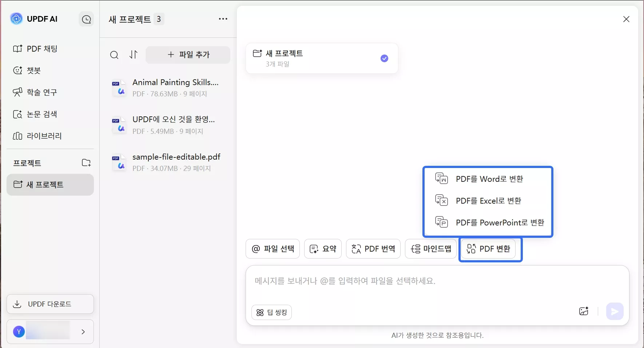The height and width of the screenshot is (348, 644).
Task: Open 학술 연구 in the sidebar
Action: (41, 92)
